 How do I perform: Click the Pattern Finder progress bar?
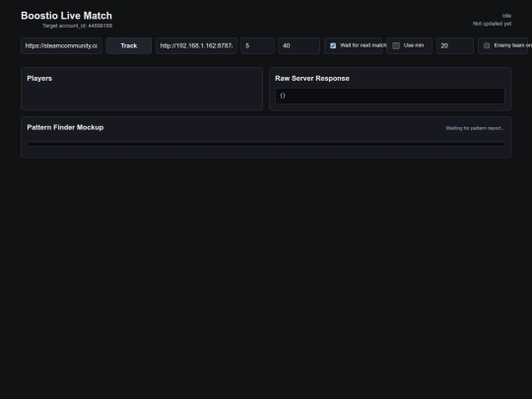tap(266, 144)
